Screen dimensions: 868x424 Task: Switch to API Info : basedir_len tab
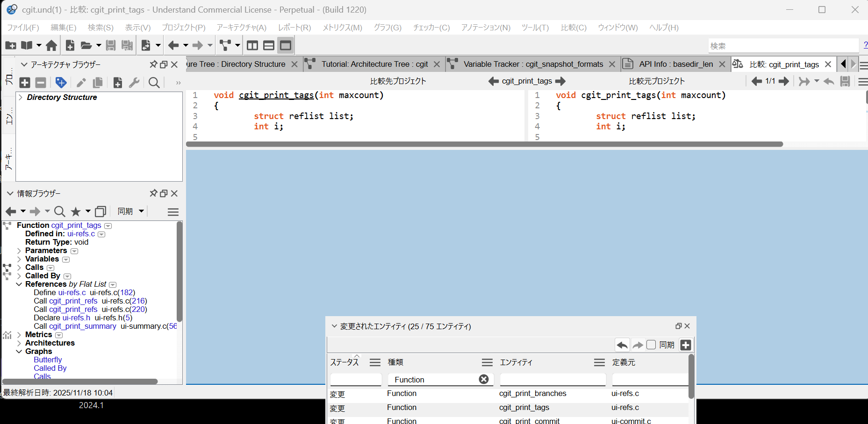tap(675, 64)
